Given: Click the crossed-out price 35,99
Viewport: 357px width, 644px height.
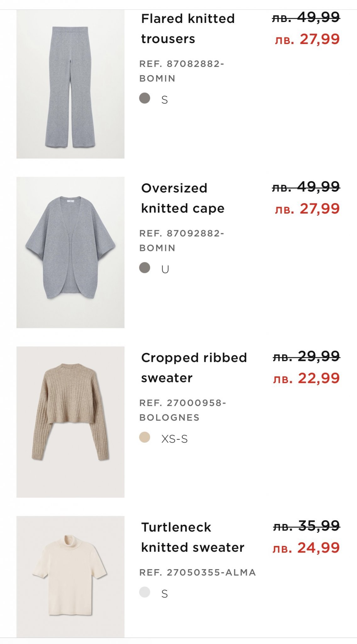Looking at the screenshot, I should coord(306,526).
